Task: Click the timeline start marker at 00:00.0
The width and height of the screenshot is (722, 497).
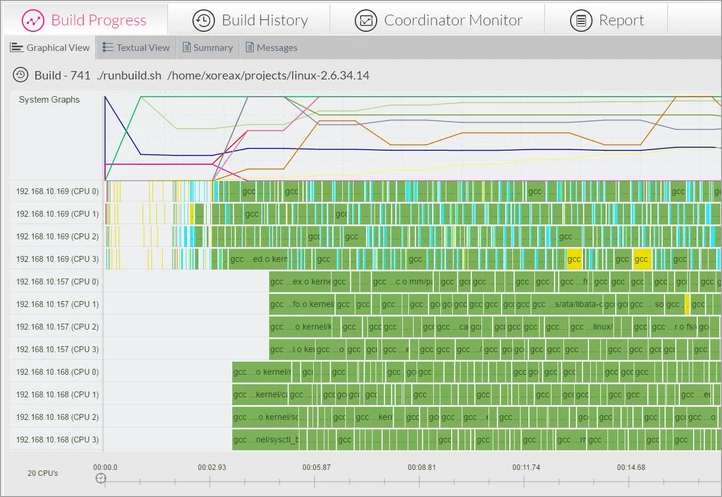Action: [101, 478]
